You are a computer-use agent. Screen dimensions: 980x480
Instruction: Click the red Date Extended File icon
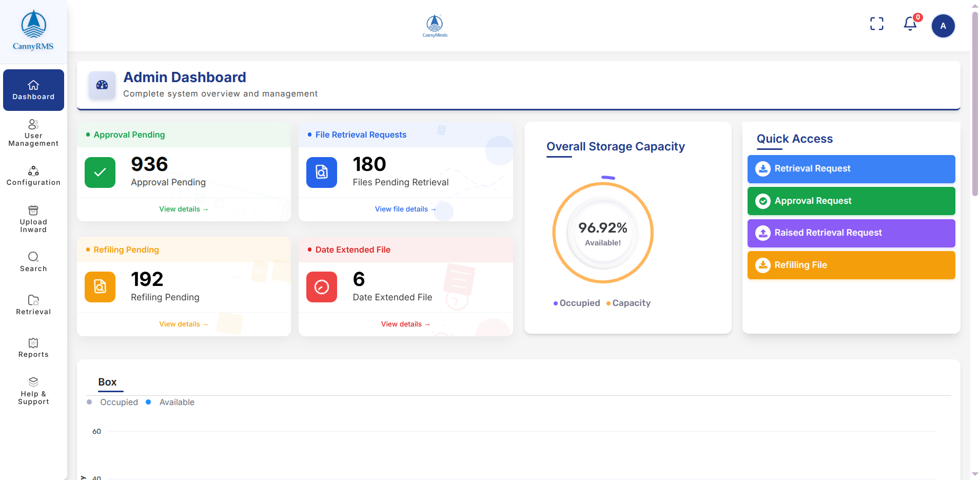(x=322, y=287)
